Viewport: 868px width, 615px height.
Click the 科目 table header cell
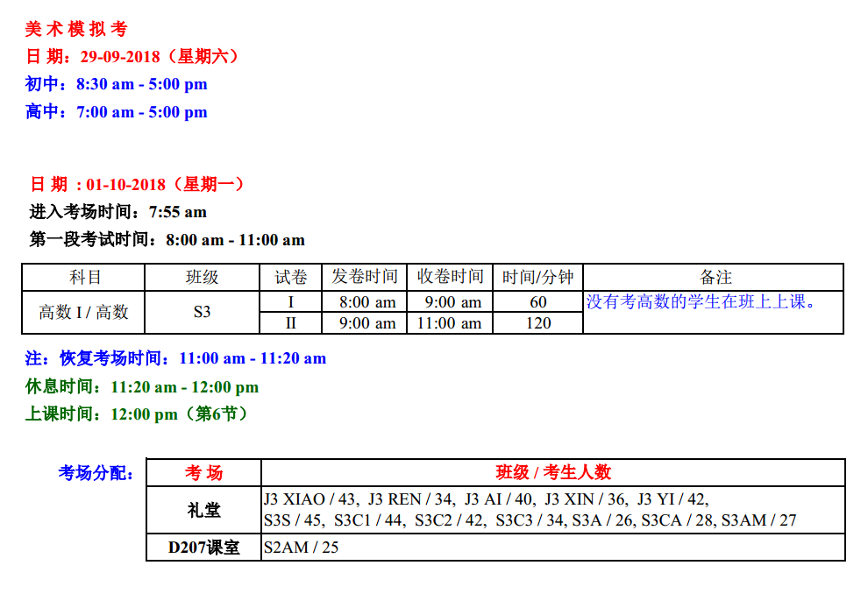coord(84,277)
